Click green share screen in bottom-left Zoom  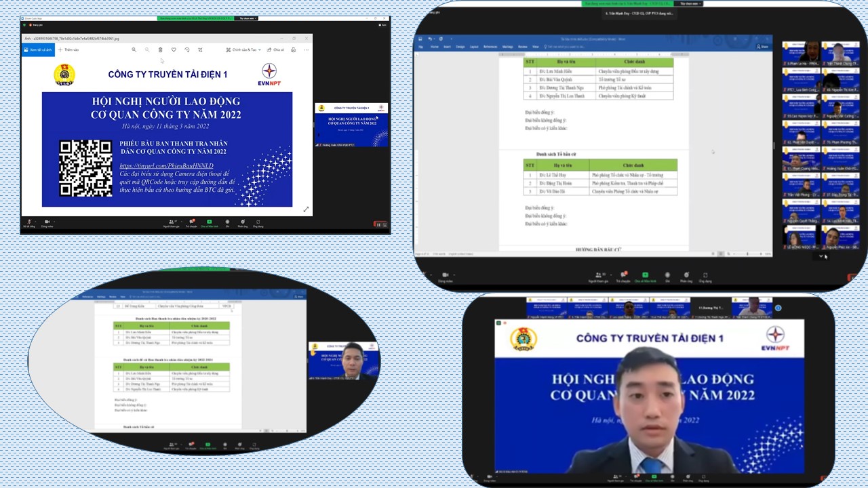[x=208, y=445]
